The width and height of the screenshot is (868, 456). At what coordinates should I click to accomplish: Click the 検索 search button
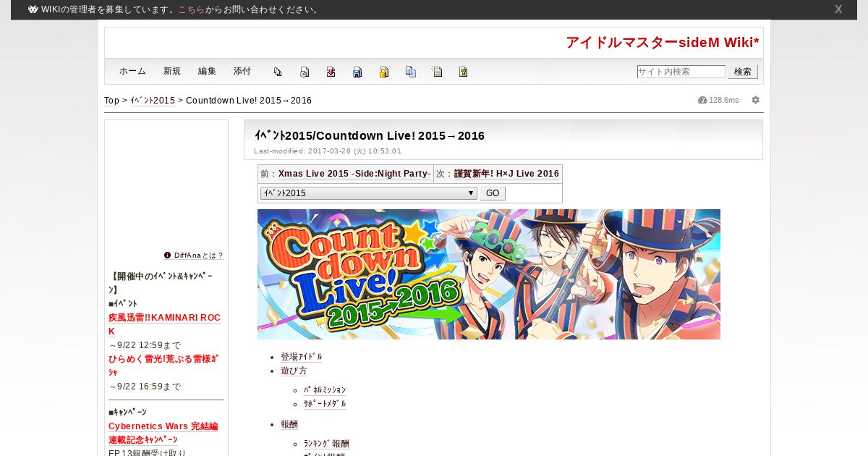[x=743, y=72]
